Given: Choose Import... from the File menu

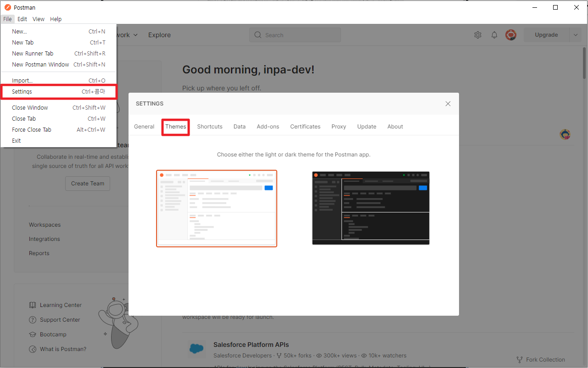Looking at the screenshot, I should [59, 81].
